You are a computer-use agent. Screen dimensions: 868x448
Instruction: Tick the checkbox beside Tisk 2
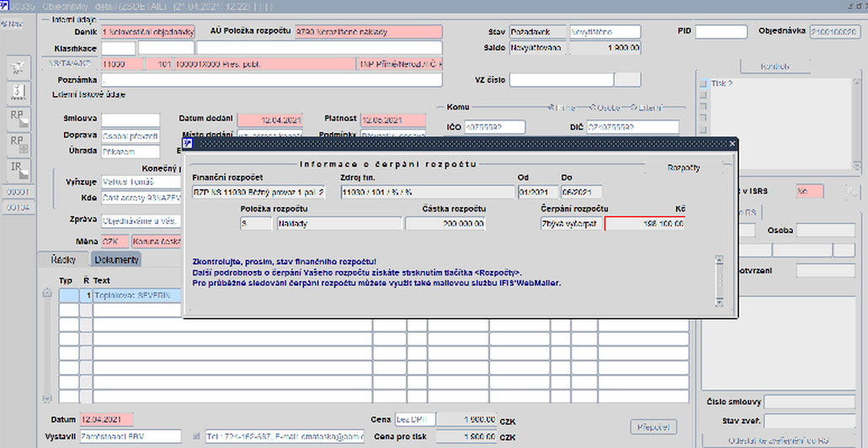[703, 83]
